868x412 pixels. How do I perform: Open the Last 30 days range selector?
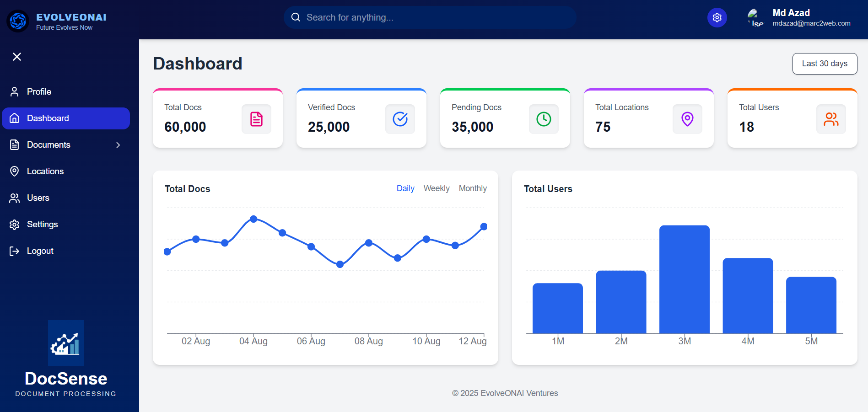(x=825, y=64)
